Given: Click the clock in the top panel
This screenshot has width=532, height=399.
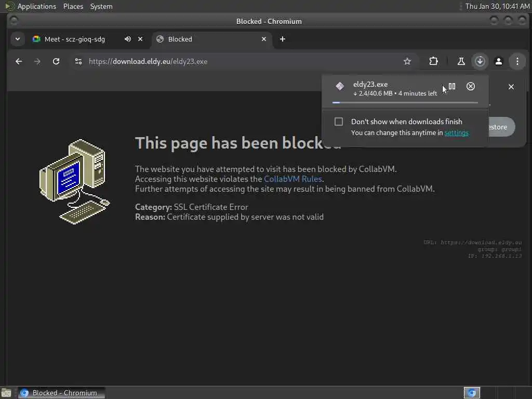Looking at the screenshot, I should (497, 6).
